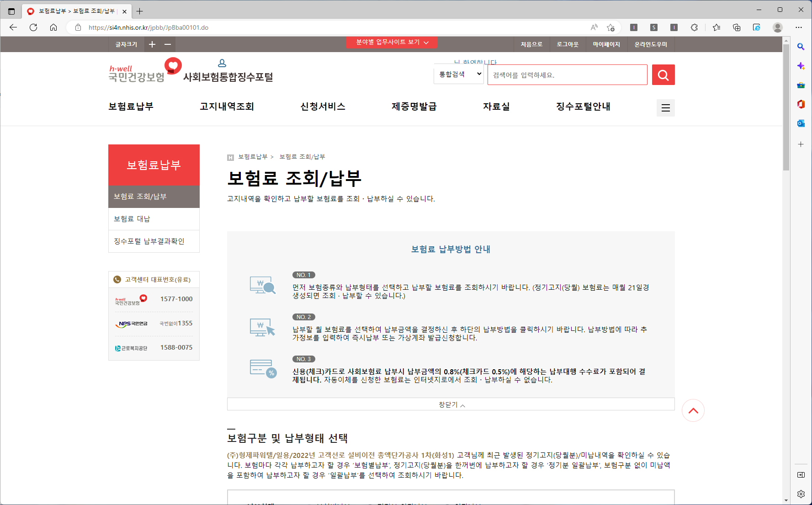Open 자료실 main menu
Viewport: 812px width, 505px height.
tap(496, 106)
